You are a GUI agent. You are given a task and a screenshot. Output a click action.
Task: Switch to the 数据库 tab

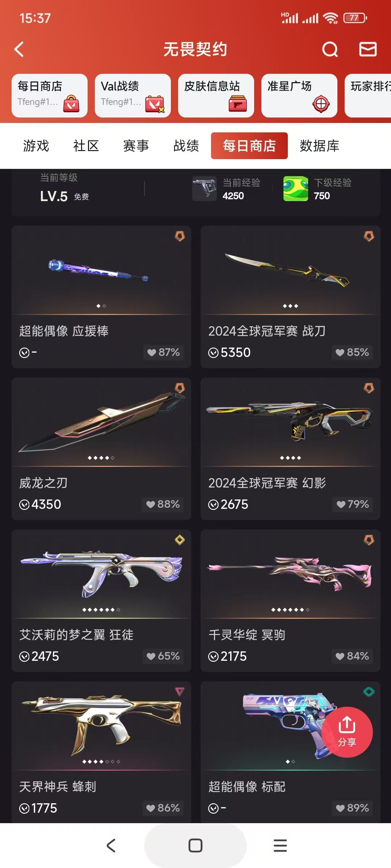319,146
